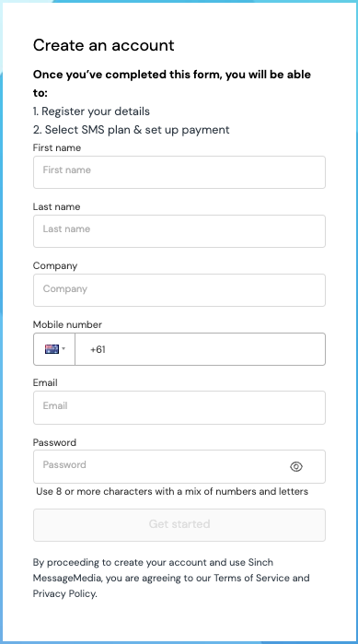
Task: Click the "First name" field label
Action: pyautogui.click(x=56, y=147)
